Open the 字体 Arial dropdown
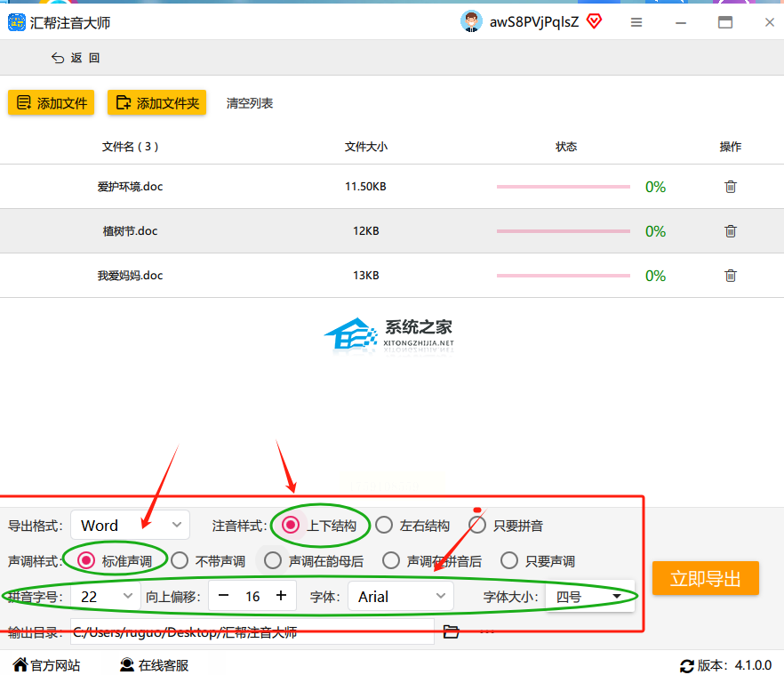 (x=401, y=597)
